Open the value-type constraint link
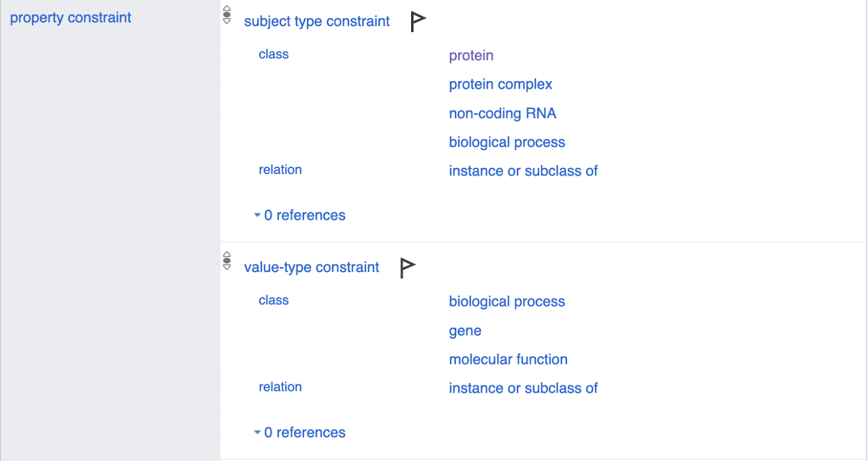The height and width of the screenshot is (461, 868). click(312, 267)
